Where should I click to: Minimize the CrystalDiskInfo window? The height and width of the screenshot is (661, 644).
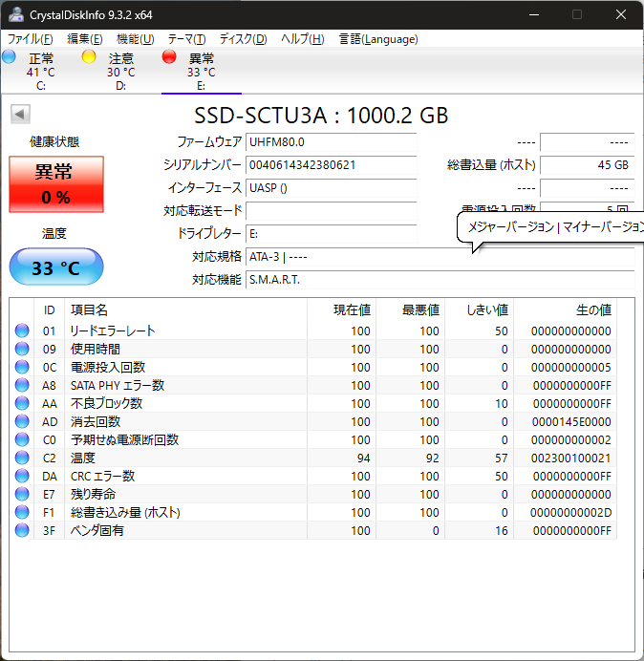534,14
